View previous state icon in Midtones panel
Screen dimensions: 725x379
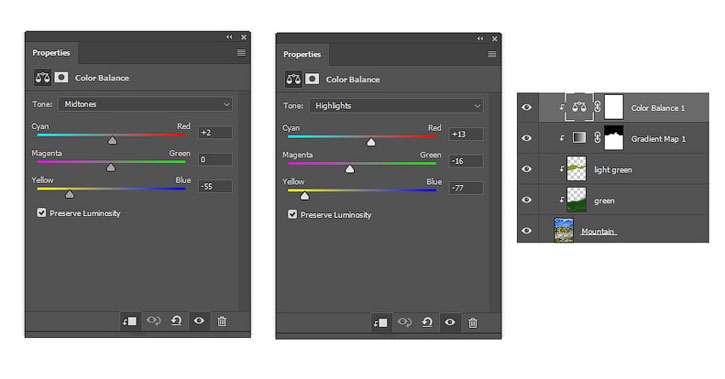154,320
